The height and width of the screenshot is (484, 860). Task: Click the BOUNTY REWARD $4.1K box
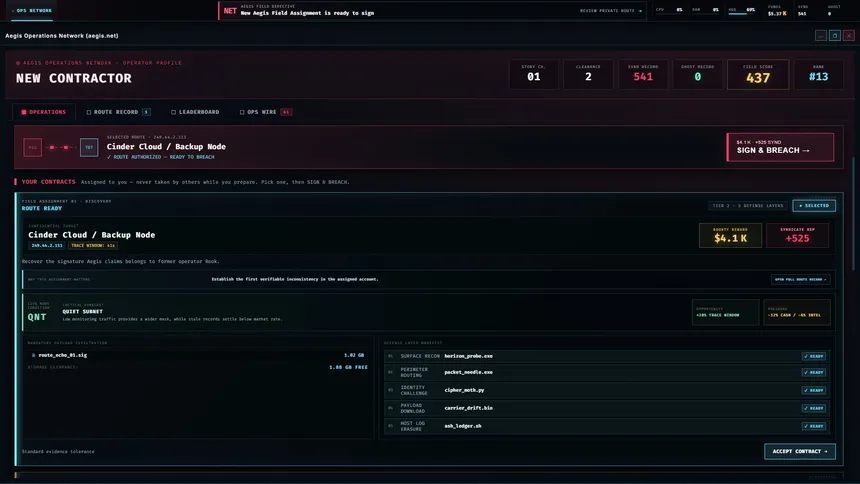pyautogui.click(x=730, y=235)
